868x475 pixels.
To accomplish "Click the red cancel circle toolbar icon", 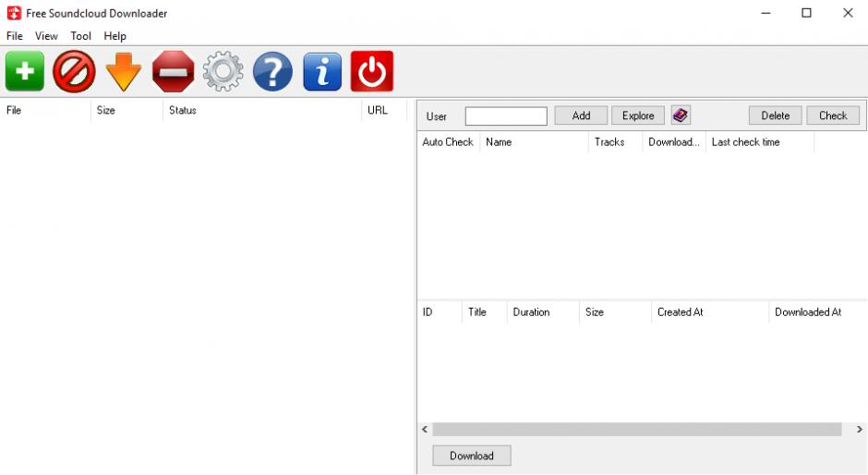I will click(x=74, y=71).
